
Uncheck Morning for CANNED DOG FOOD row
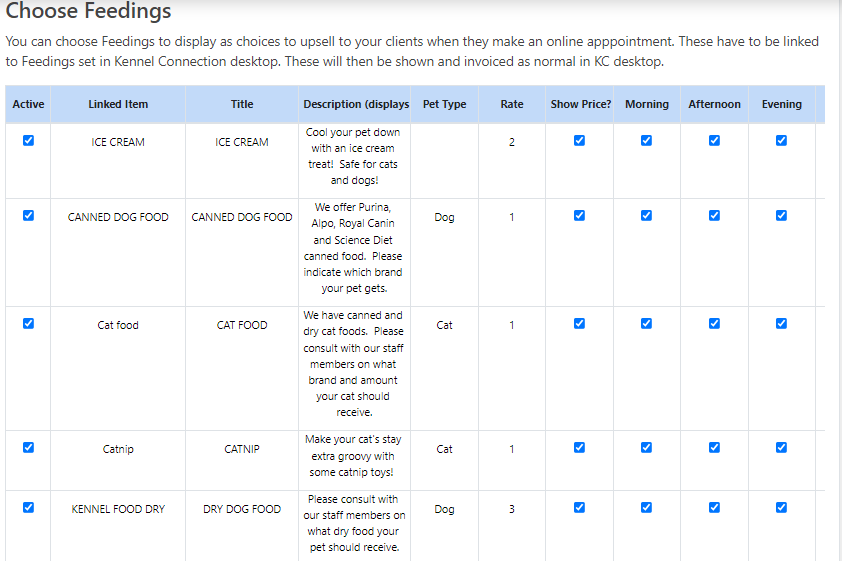(x=646, y=216)
